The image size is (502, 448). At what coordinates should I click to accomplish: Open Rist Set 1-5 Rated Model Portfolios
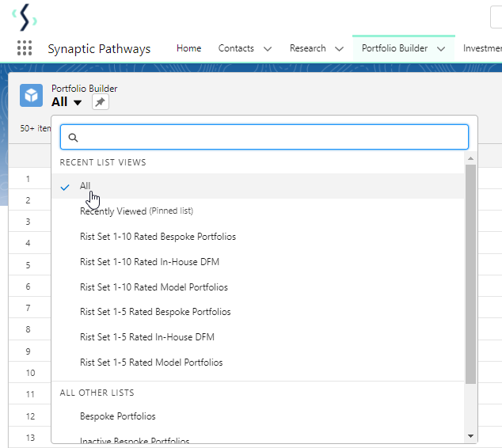[x=151, y=363]
